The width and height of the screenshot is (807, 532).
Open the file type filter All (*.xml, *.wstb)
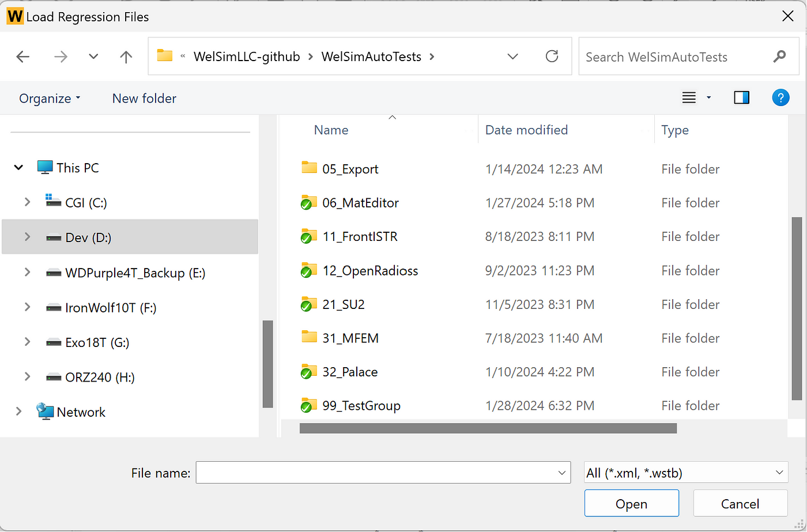click(x=686, y=473)
